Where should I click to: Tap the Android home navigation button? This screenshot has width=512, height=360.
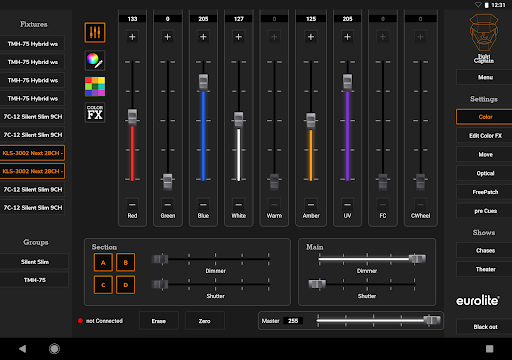coord(54,349)
